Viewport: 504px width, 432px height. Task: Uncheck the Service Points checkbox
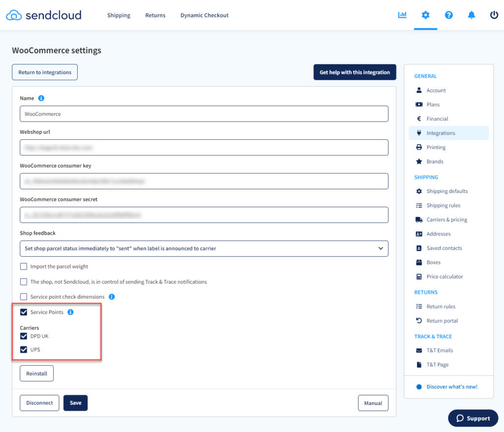[x=24, y=312]
